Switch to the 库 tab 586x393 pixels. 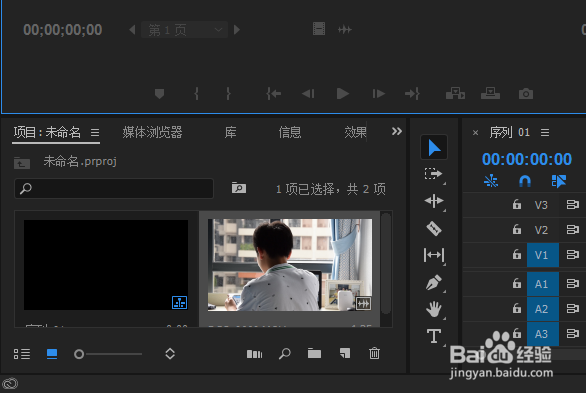coord(230,132)
